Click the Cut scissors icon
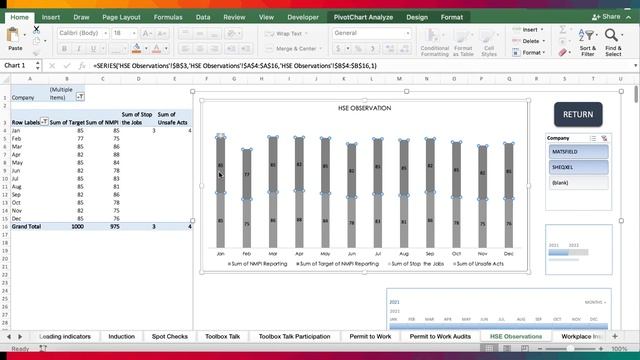Image resolution: width=640 pixels, height=360 pixels. pos(36,29)
